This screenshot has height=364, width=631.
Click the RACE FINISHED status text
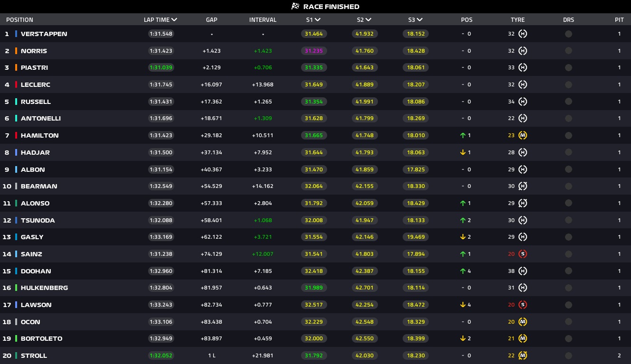pos(331,7)
